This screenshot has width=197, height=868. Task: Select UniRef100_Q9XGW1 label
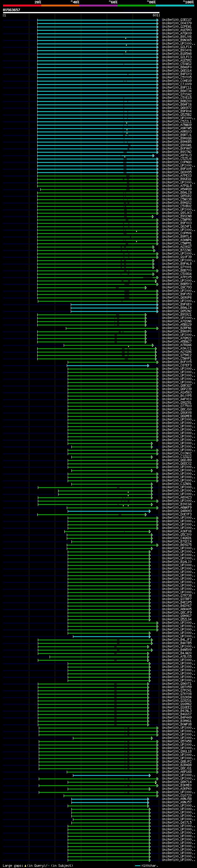coord(176,145)
